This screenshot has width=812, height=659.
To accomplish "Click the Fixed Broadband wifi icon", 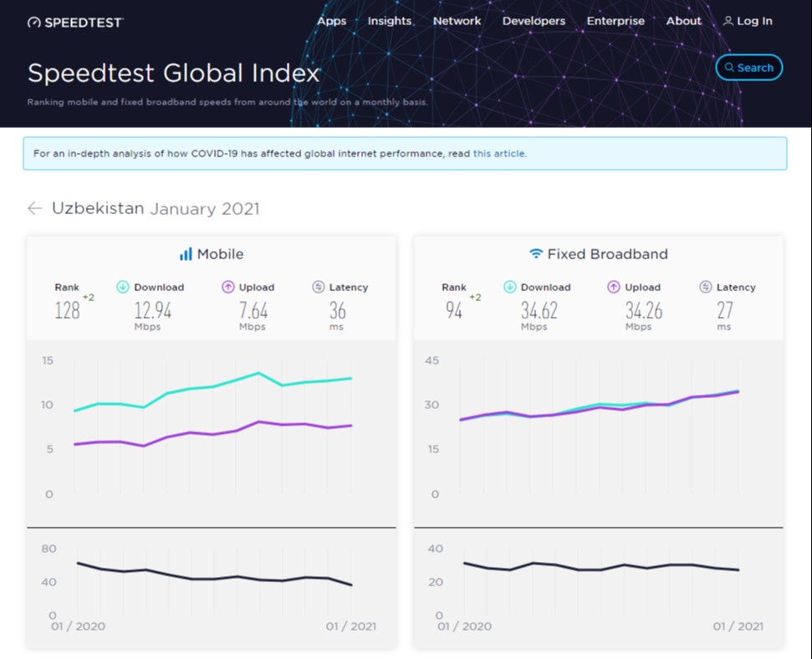I will tap(536, 254).
